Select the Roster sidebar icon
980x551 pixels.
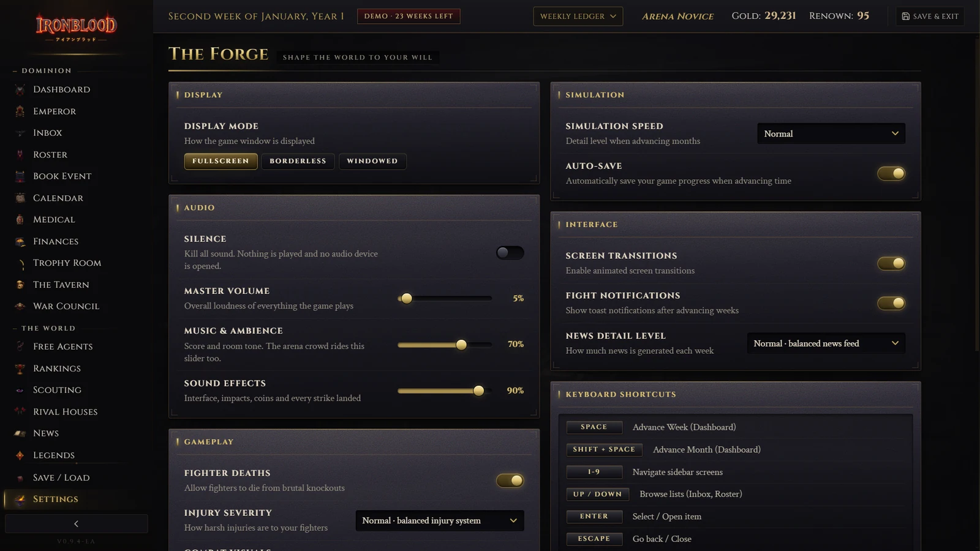[20, 155]
